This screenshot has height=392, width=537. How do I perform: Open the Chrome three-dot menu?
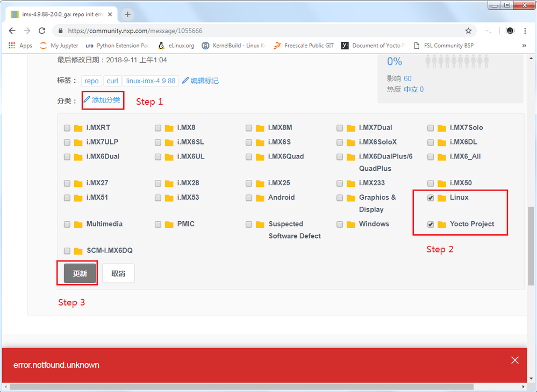525,31
